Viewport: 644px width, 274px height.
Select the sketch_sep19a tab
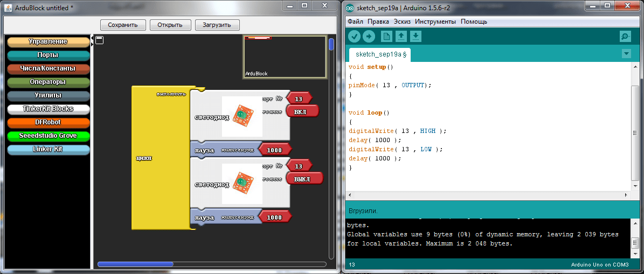coord(380,54)
